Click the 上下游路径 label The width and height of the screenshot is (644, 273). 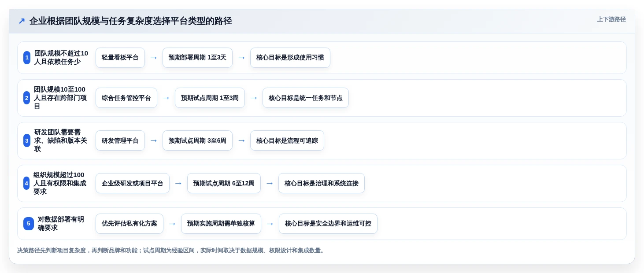click(611, 19)
